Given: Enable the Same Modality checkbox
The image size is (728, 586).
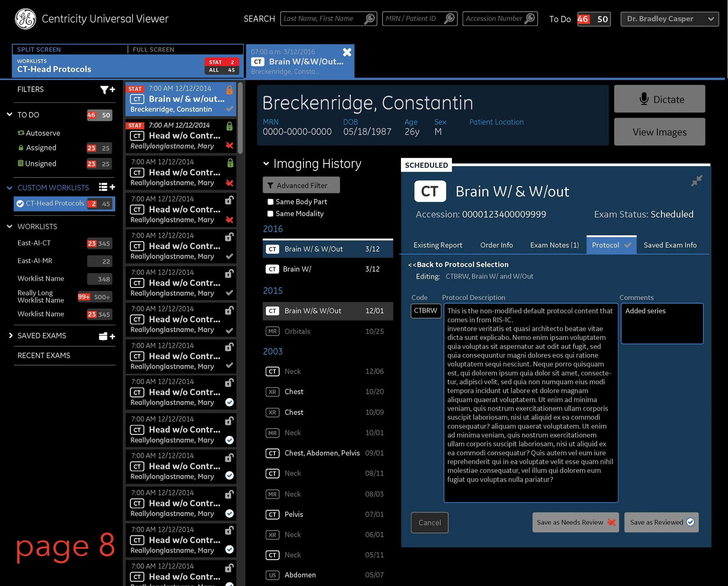Looking at the screenshot, I should point(270,214).
